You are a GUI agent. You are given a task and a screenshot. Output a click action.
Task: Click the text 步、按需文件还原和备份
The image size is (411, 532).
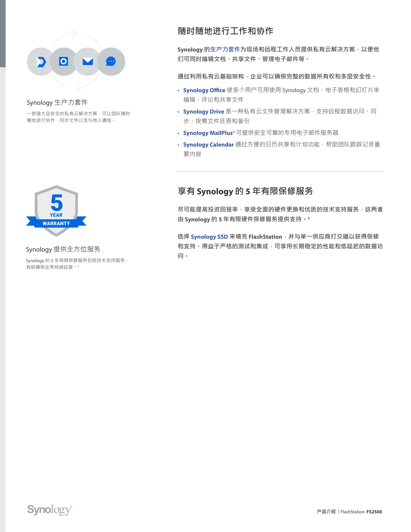click(x=216, y=121)
